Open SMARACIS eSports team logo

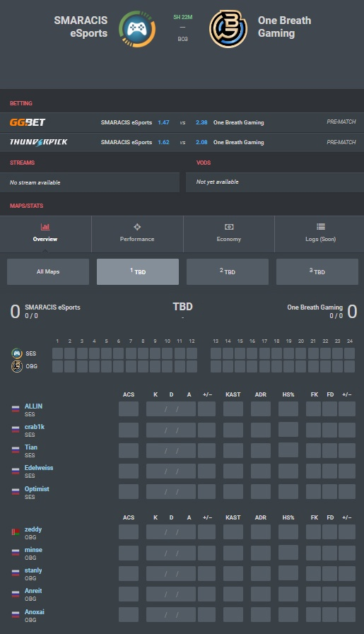tap(137, 29)
